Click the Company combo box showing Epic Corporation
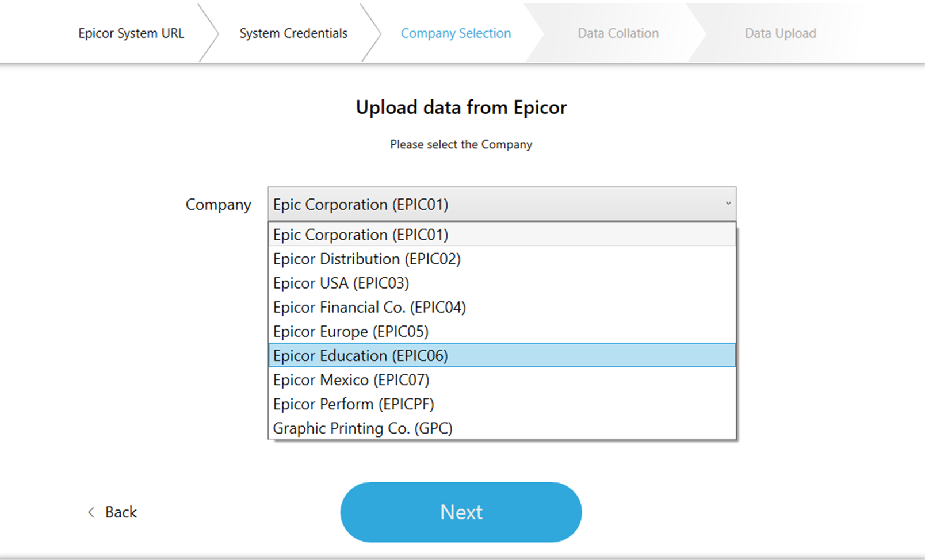Image resolution: width=925 pixels, height=560 pixels. click(495, 204)
